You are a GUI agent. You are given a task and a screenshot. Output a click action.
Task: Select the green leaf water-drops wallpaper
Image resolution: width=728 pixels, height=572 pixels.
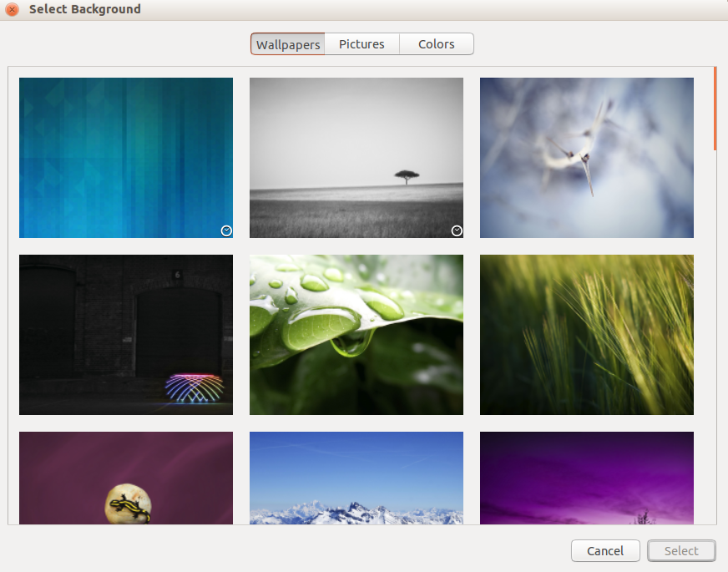tap(356, 335)
